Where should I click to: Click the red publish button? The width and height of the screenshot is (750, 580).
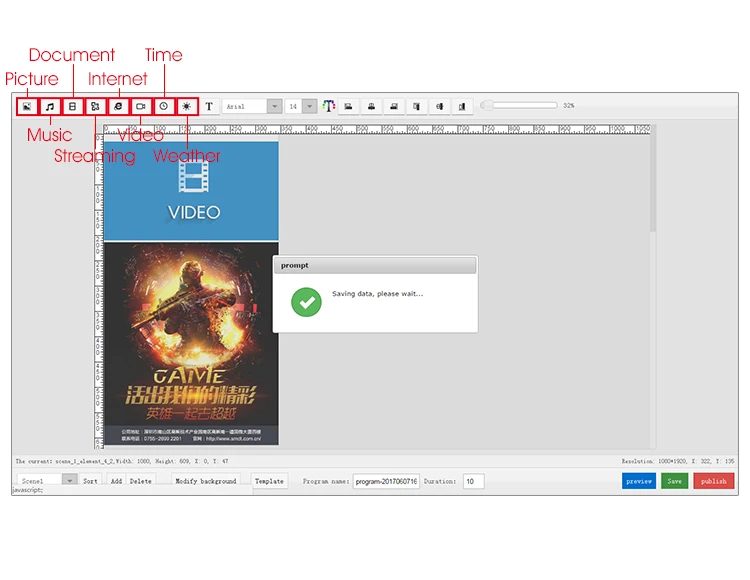tap(714, 481)
